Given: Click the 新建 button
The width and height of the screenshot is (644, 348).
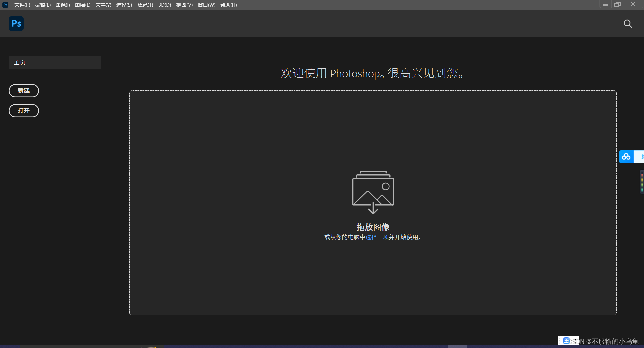Looking at the screenshot, I should coord(24,91).
